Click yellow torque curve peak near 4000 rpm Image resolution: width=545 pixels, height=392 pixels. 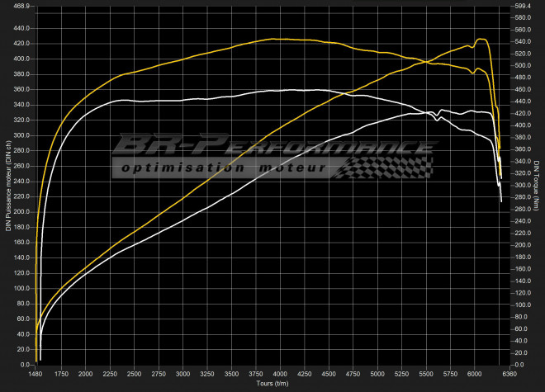275,39
